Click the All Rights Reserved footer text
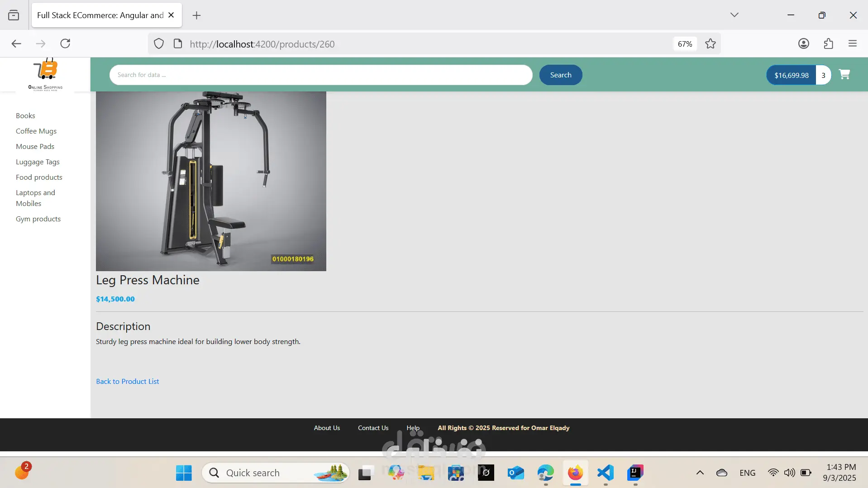Screen dimensions: 868x488 503,428
